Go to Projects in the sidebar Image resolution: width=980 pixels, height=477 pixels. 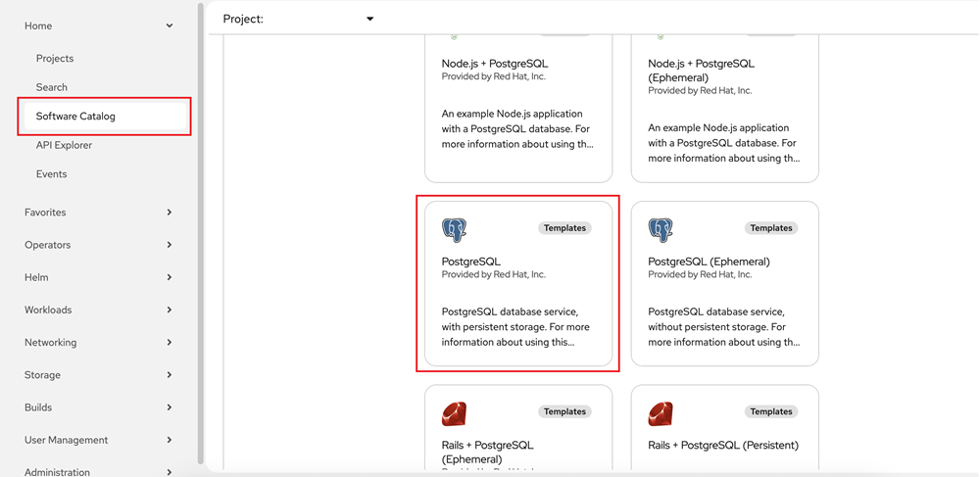pos(54,58)
